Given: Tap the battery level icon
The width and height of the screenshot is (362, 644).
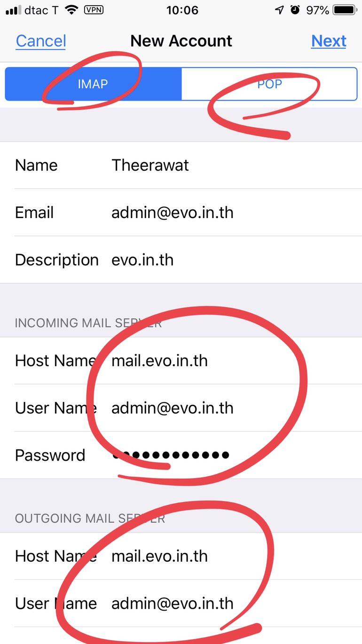Looking at the screenshot, I should 345,10.
